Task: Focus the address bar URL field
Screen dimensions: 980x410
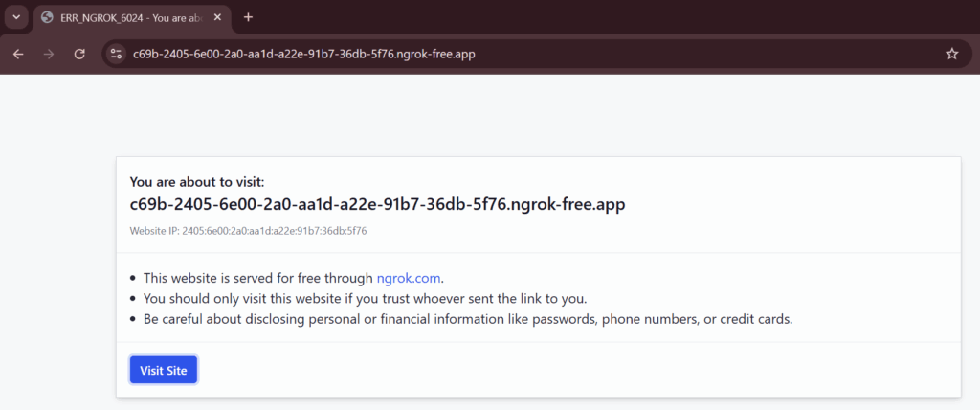Action: pos(531,55)
